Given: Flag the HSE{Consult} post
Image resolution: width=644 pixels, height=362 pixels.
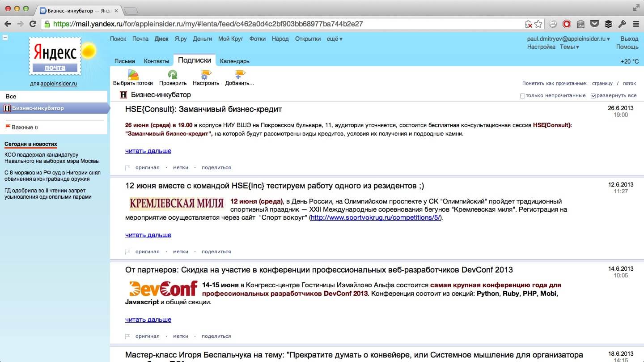Looking at the screenshot, I should pos(127,167).
